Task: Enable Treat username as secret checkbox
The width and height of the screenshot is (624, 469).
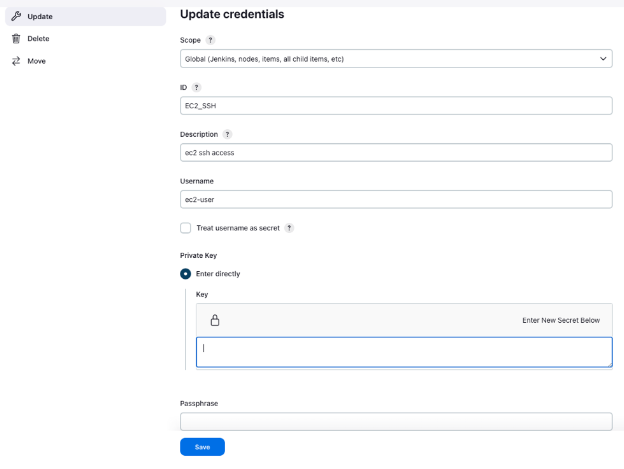Action: coord(185,228)
